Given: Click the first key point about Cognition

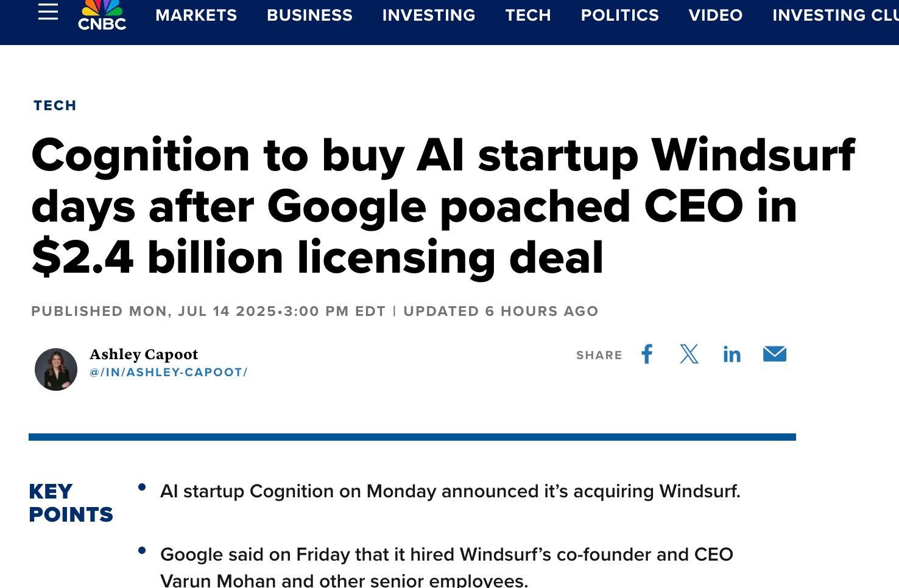Looking at the screenshot, I should 450,491.
